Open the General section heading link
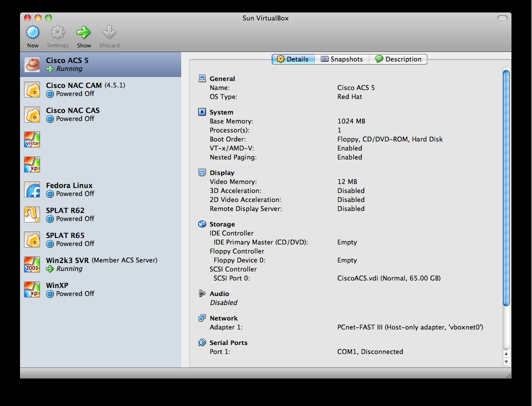This screenshot has width=532, height=406. click(x=222, y=78)
